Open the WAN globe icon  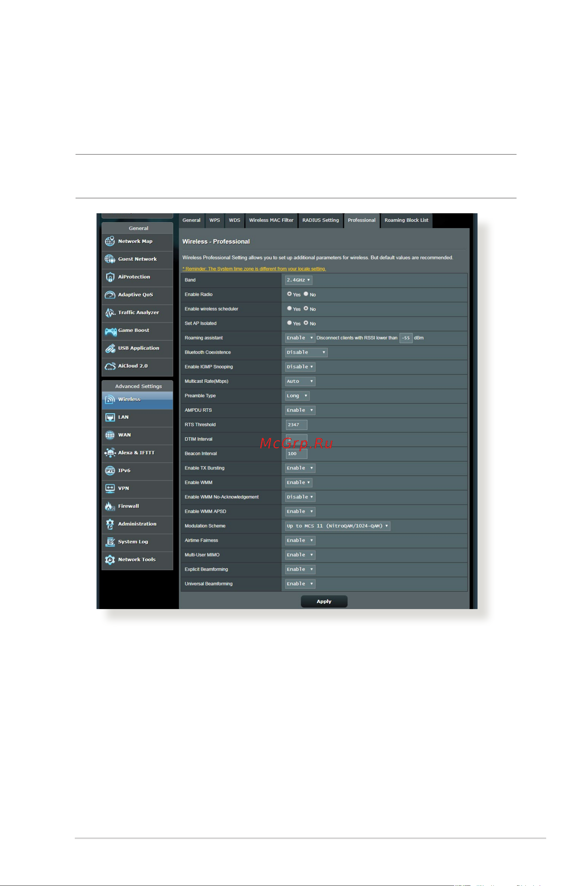(x=110, y=435)
